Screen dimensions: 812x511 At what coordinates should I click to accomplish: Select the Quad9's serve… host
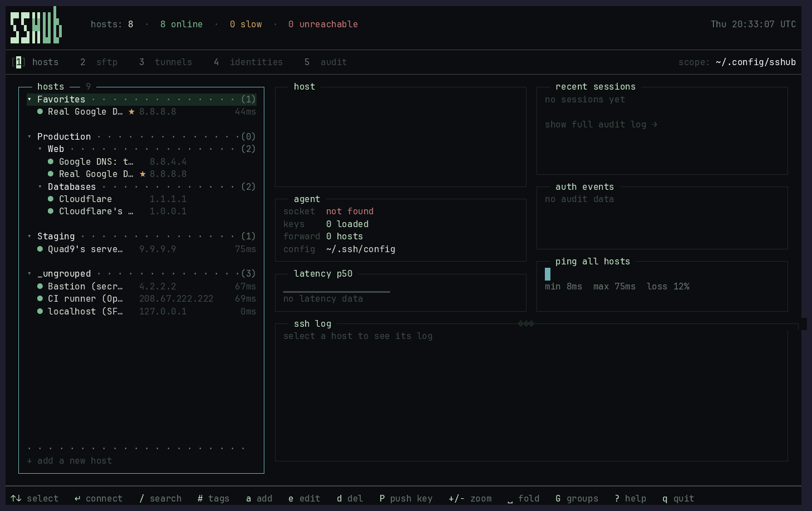(141, 249)
